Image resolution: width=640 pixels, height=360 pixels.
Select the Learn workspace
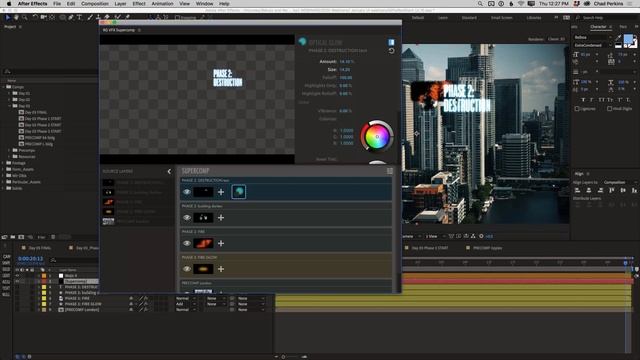tap(442, 18)
